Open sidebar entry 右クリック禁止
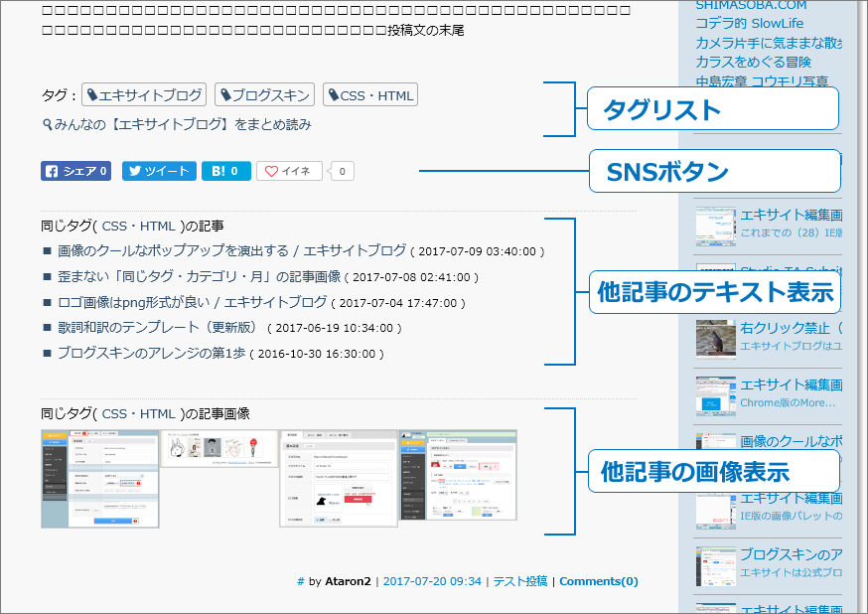868x614 pixels. [792, 328]
